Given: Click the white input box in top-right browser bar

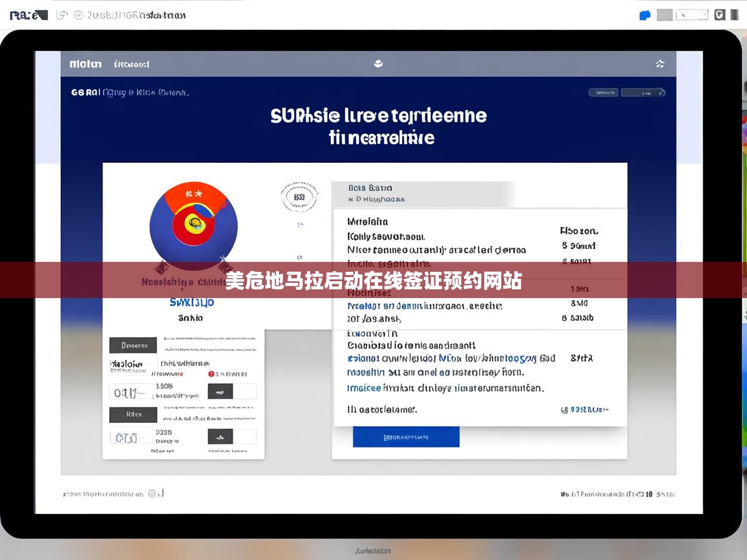Looking at the screenshot, I should [x=692, y=15].
